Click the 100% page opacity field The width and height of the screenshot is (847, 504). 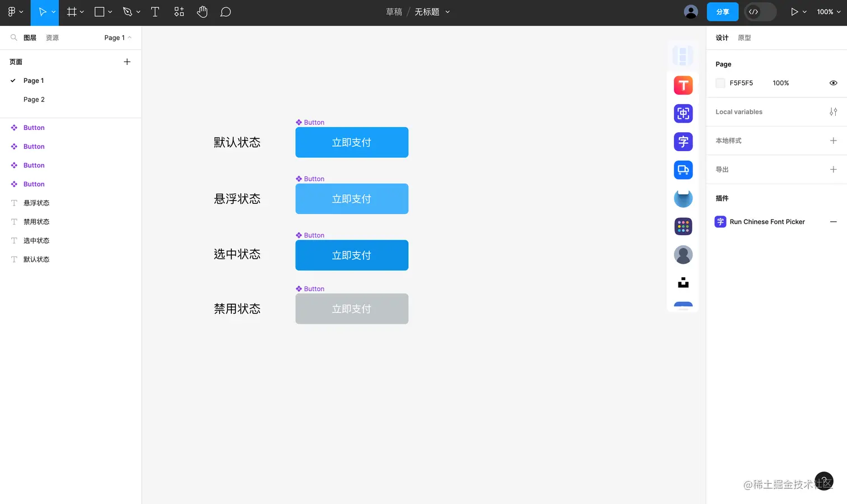[781, 83]
